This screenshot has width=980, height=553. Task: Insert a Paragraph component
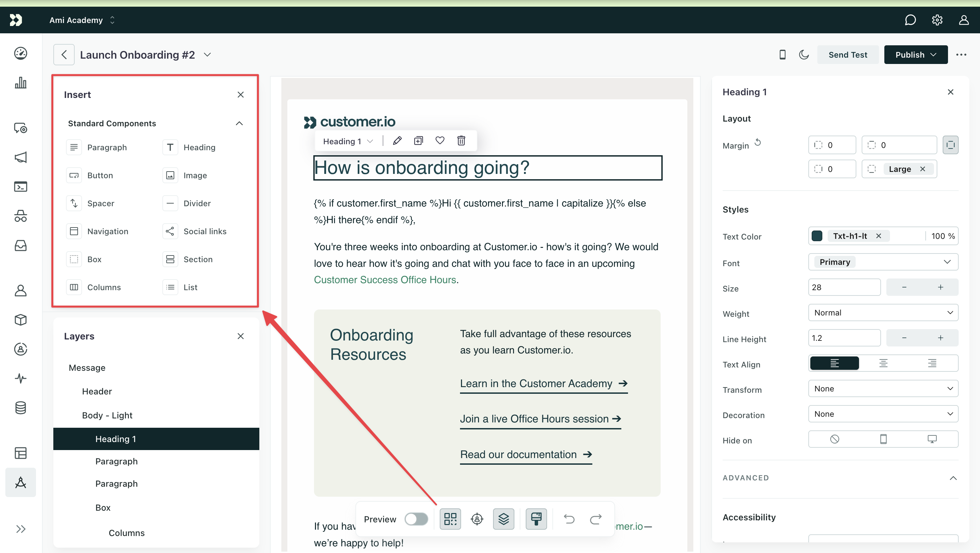pos(97,147)
